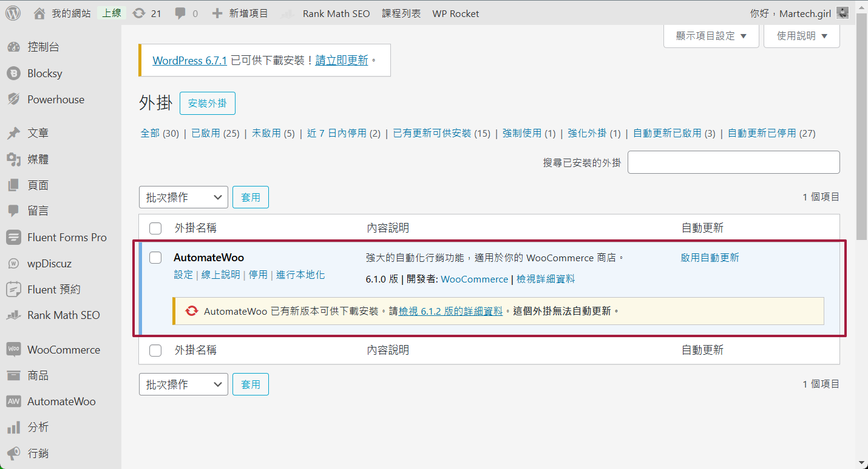Open the top 批次操作 bulk actions dropdown
This screenshot has width=868, height=469.
(183, 197)
